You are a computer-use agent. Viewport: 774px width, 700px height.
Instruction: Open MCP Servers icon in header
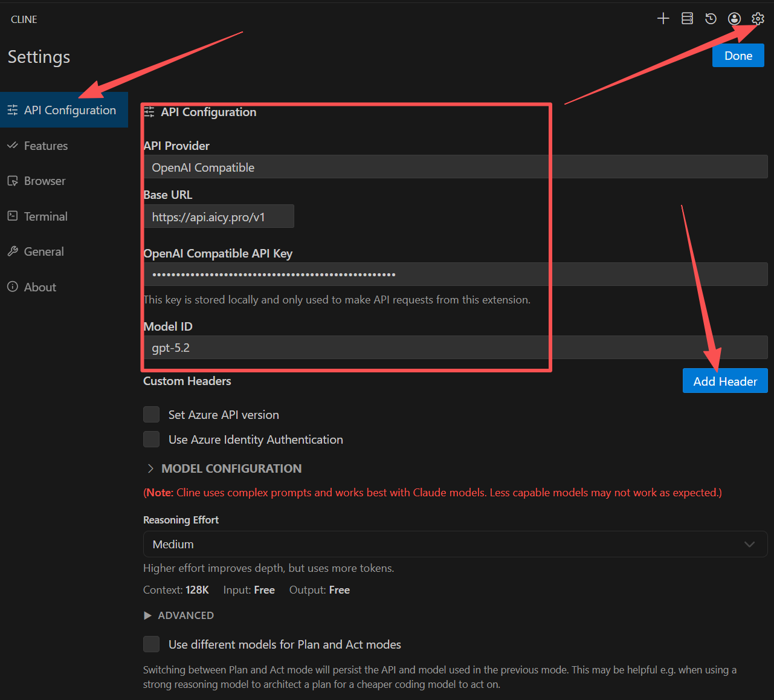tap(687, 19)
